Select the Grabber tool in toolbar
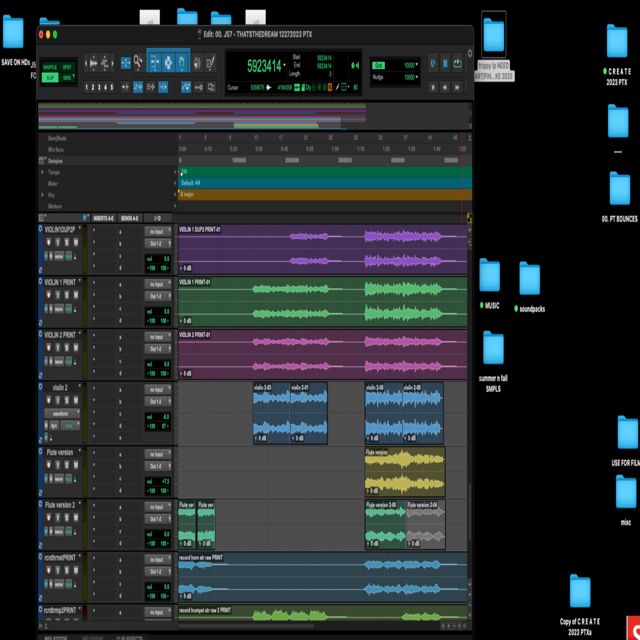The width and height of the screenshot is (640, 640). coord(181,63)
